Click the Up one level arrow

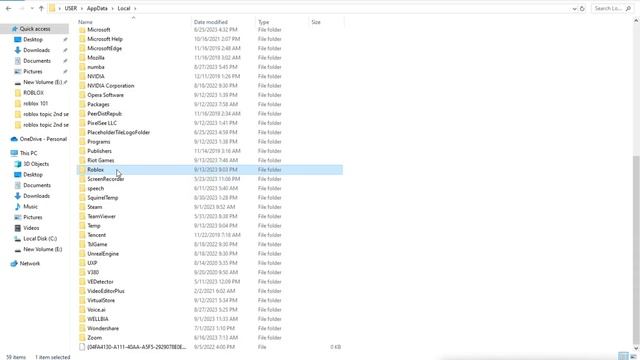tap(41, 8)
